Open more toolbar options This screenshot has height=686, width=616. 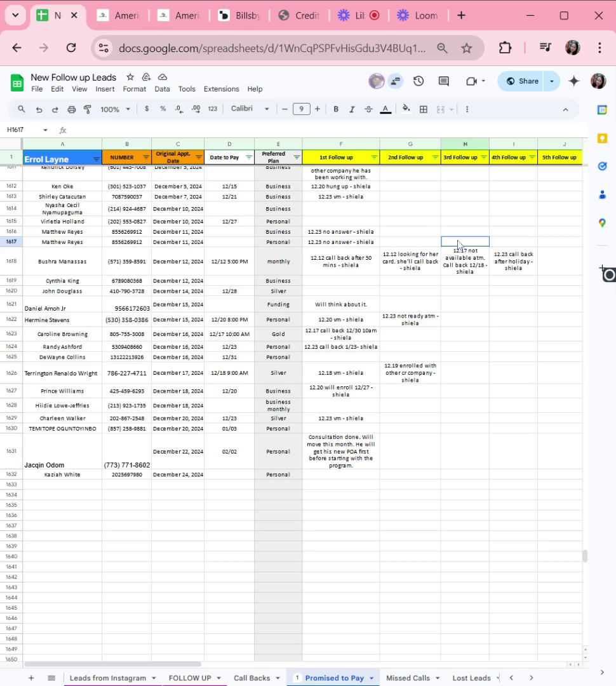[467, 109]
